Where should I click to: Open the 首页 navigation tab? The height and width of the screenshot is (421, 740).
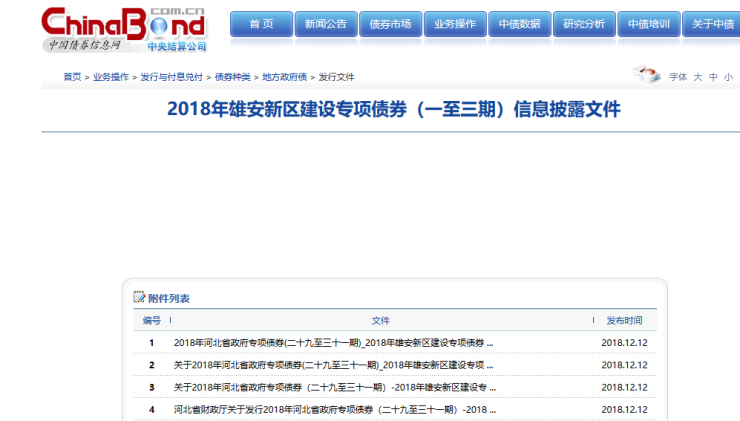click(261, 24)
